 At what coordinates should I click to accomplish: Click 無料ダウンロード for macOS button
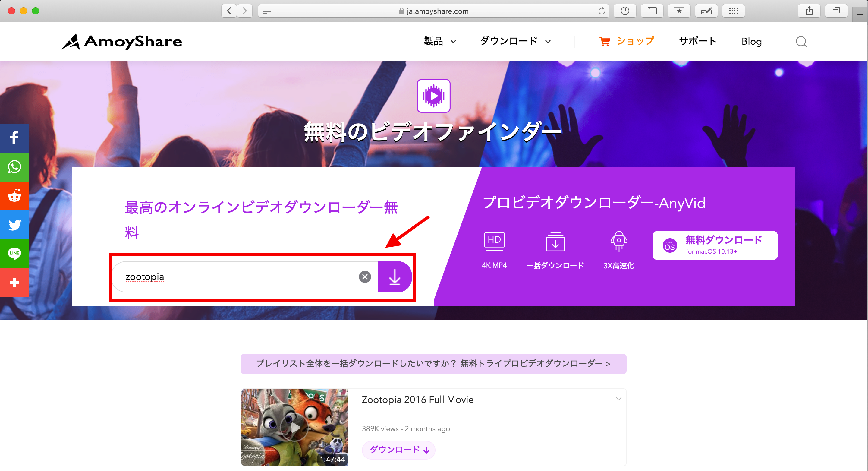point(715,245)
